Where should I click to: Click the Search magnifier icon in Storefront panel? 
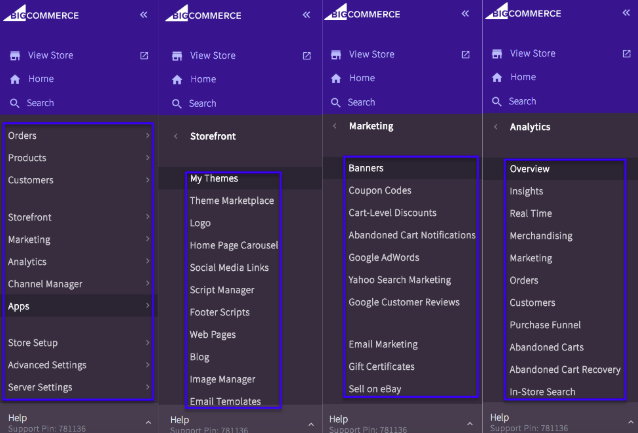pyautogui.click(x=177, y=103)
